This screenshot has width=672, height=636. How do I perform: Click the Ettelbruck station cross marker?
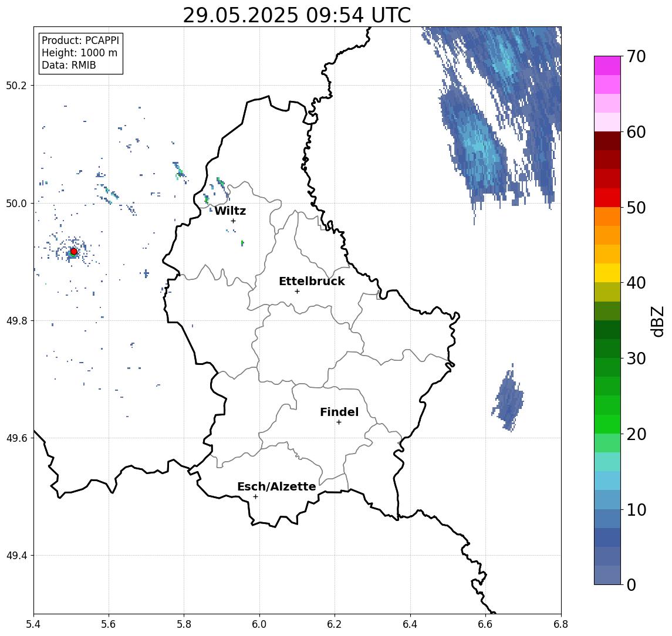coord(297,292)
